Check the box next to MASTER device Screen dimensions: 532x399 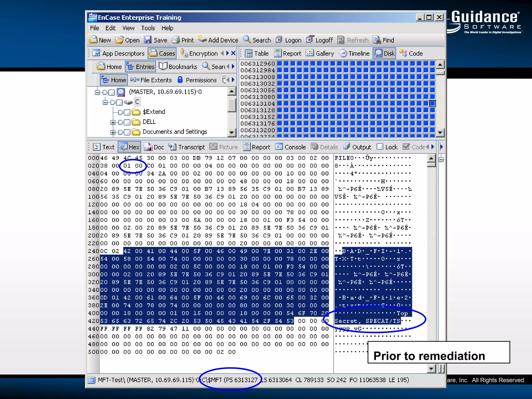point(111,92)
